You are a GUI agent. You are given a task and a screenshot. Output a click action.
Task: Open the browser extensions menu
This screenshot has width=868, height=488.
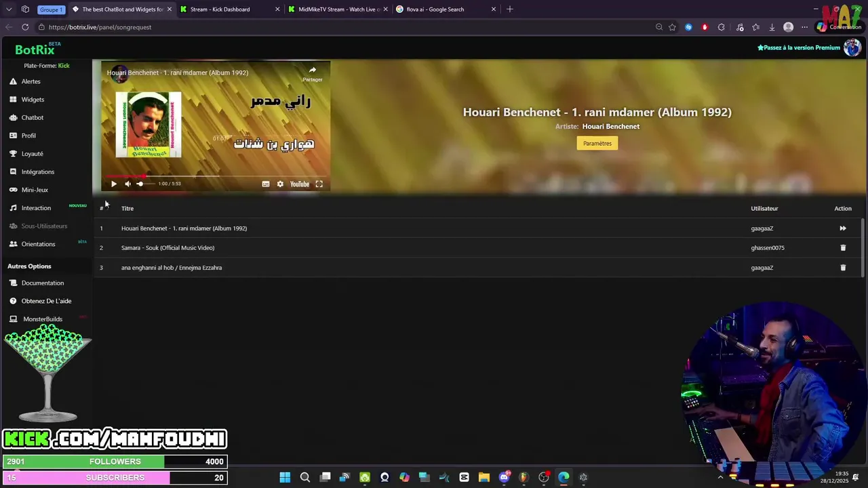point(722,27)
